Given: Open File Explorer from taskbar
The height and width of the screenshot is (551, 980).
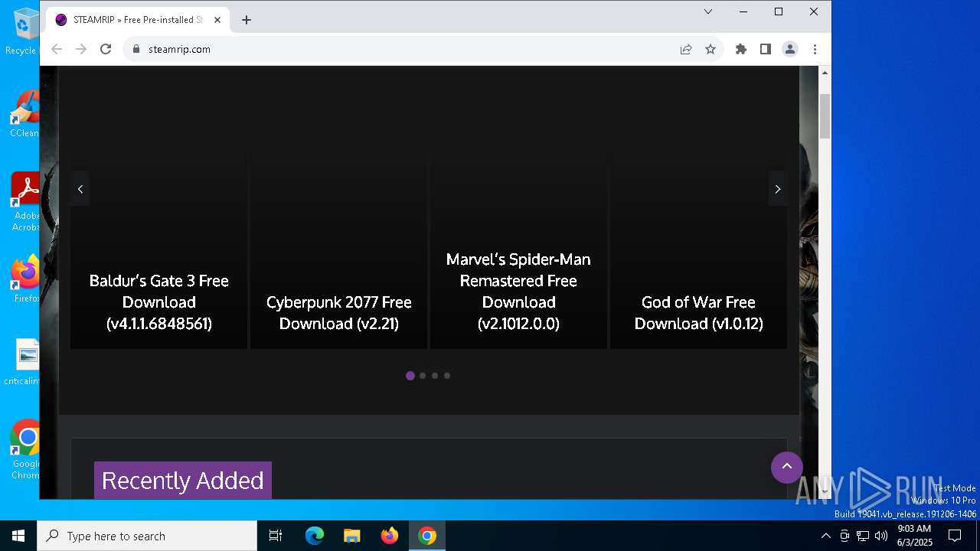Looking at the screenshot, I should coord(351,536).
